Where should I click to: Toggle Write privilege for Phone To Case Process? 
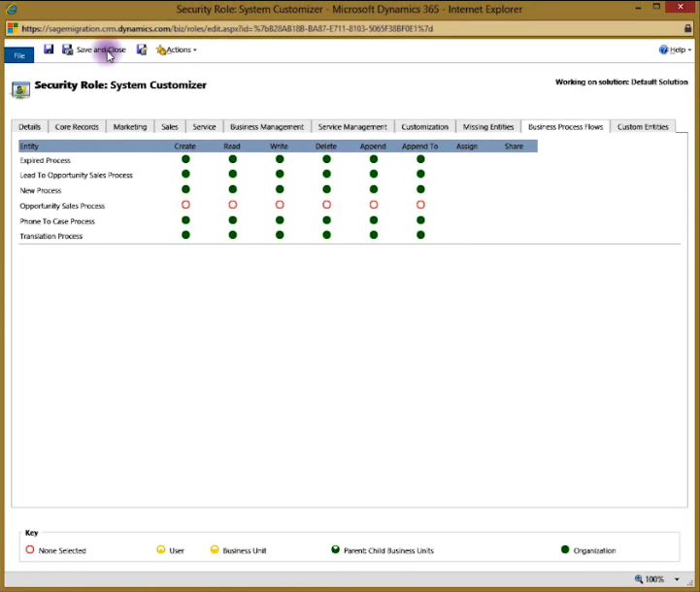280,220
